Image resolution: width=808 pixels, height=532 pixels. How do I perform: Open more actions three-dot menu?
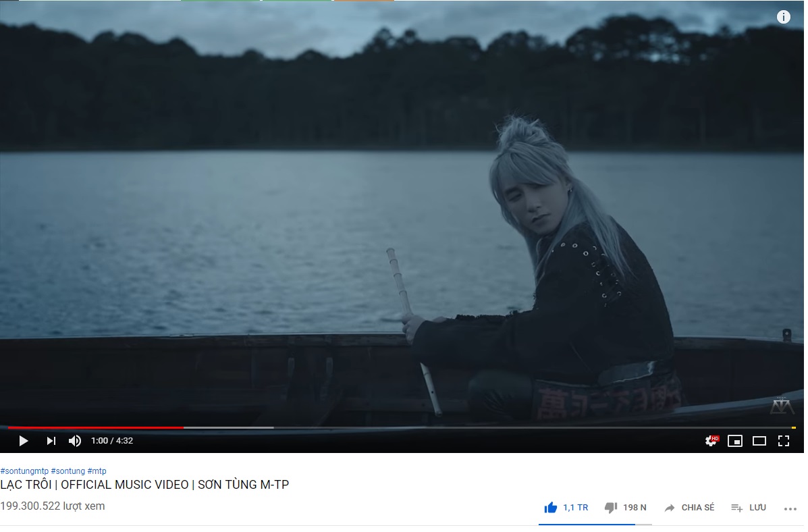click(x=790, y=509)
